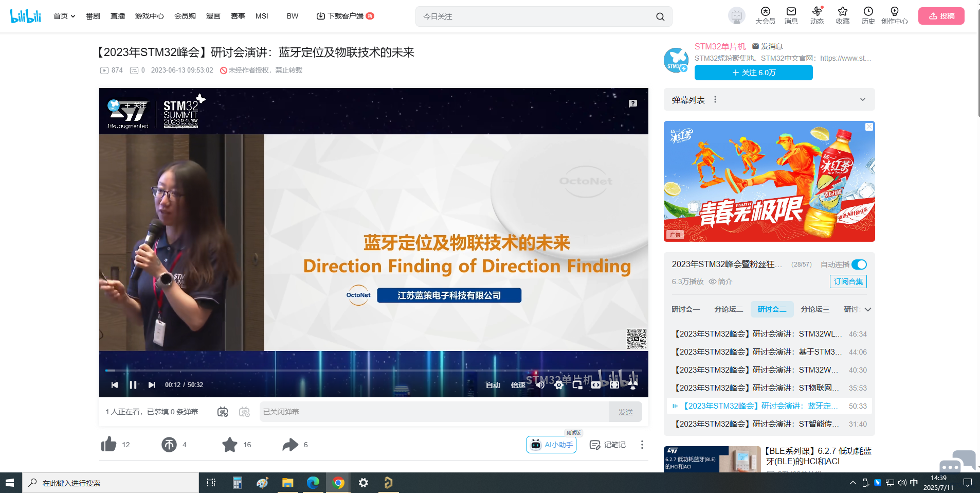Click the 投稿 upload button

(x=941, y=16)
